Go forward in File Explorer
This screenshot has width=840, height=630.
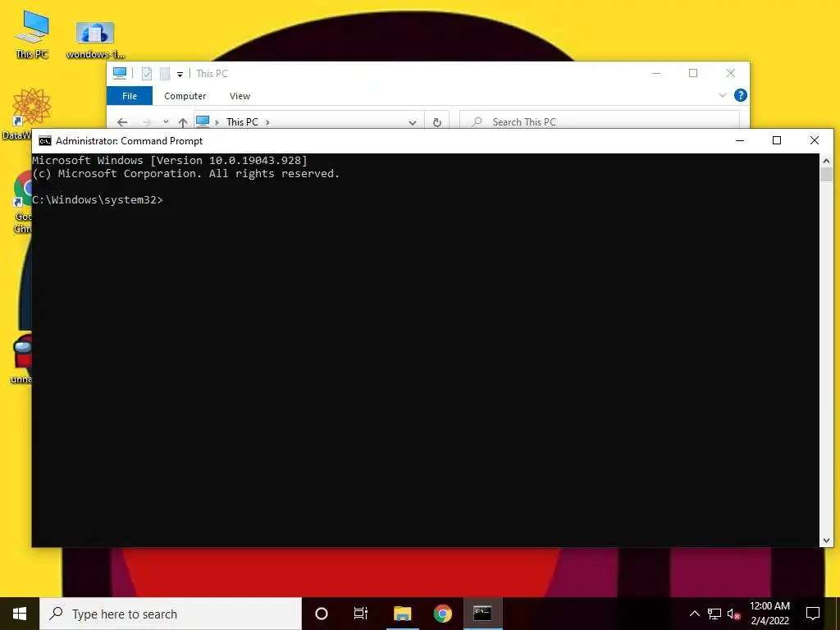point(146,122)
